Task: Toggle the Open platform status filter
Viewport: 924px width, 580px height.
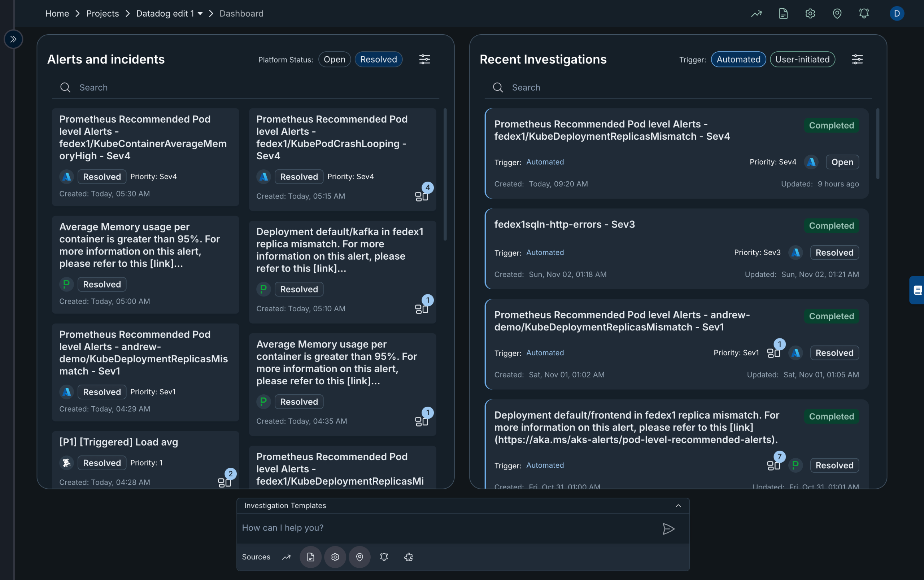Action: point(334,60)
